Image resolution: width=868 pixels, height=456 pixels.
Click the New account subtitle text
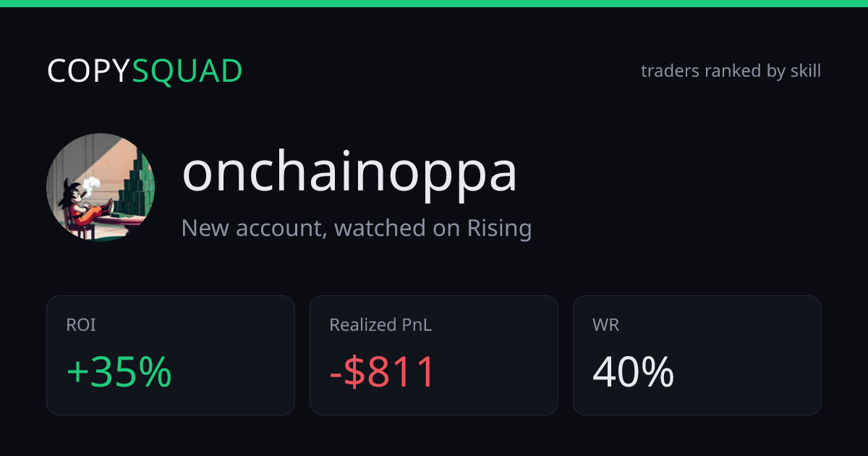(357, 228)
